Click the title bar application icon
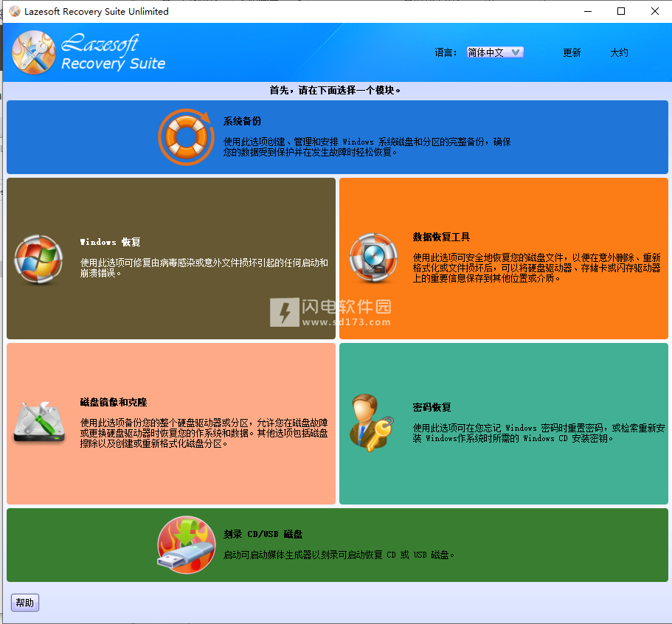672x624 pixels. point(15,11)
